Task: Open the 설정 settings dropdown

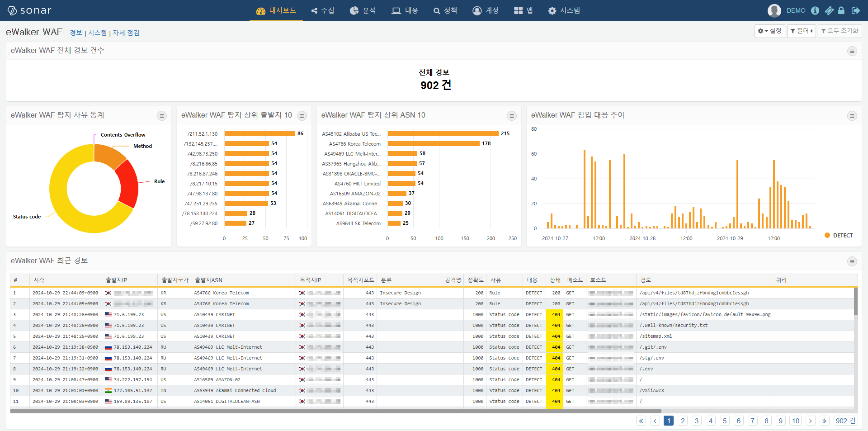Action: coord(769,31)
